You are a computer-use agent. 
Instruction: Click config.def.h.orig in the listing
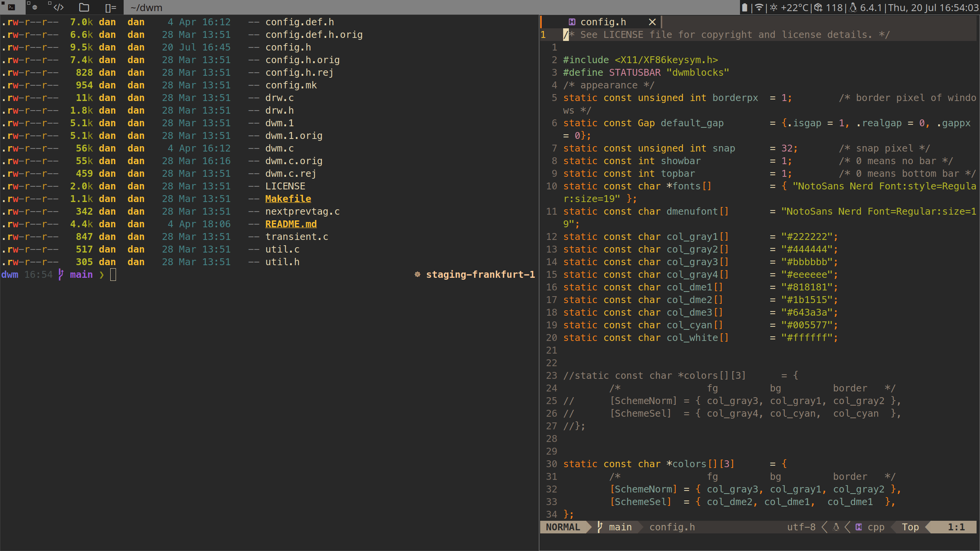314,34
